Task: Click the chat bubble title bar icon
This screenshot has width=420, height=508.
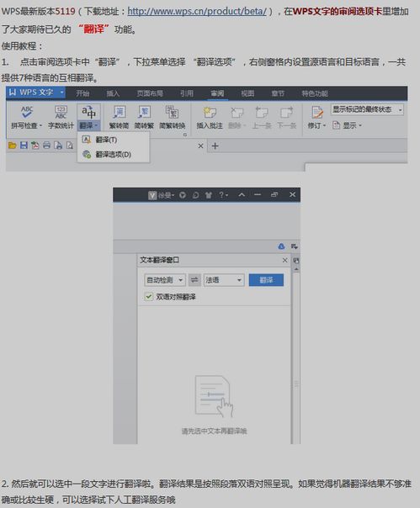Action: click(x=195, y=195)
